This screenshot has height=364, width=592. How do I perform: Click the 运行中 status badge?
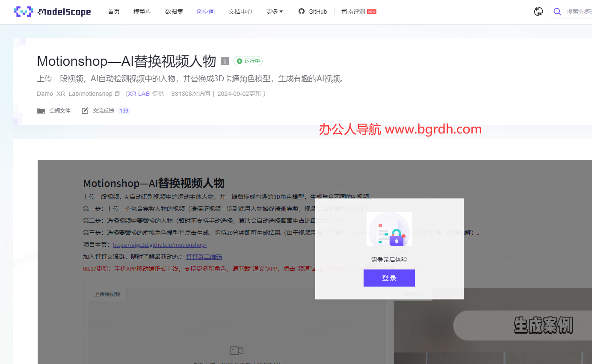click(248, 61)
